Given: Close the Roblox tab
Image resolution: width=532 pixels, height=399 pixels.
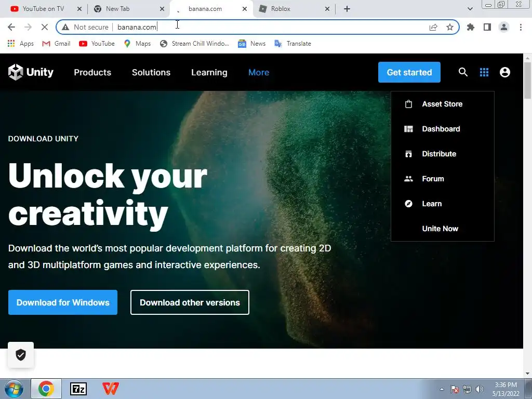Looking at the screenshot, I should pyautogui.click(x=327, y=9).
